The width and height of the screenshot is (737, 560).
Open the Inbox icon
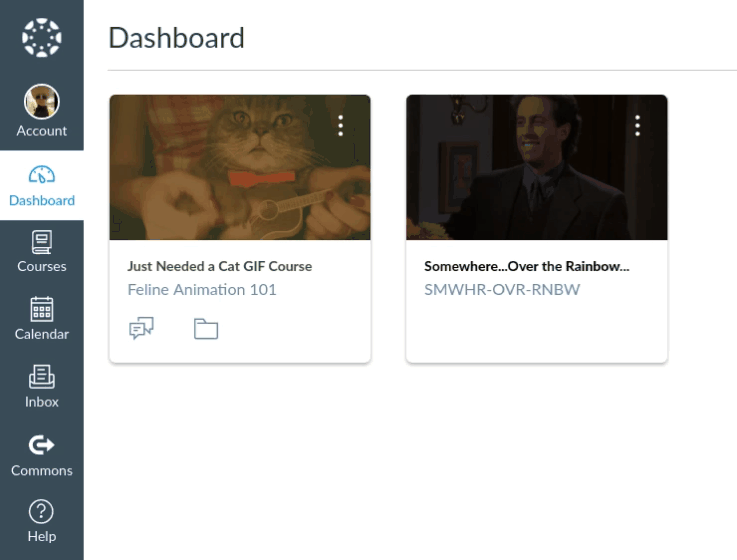(x=41, y=377)
